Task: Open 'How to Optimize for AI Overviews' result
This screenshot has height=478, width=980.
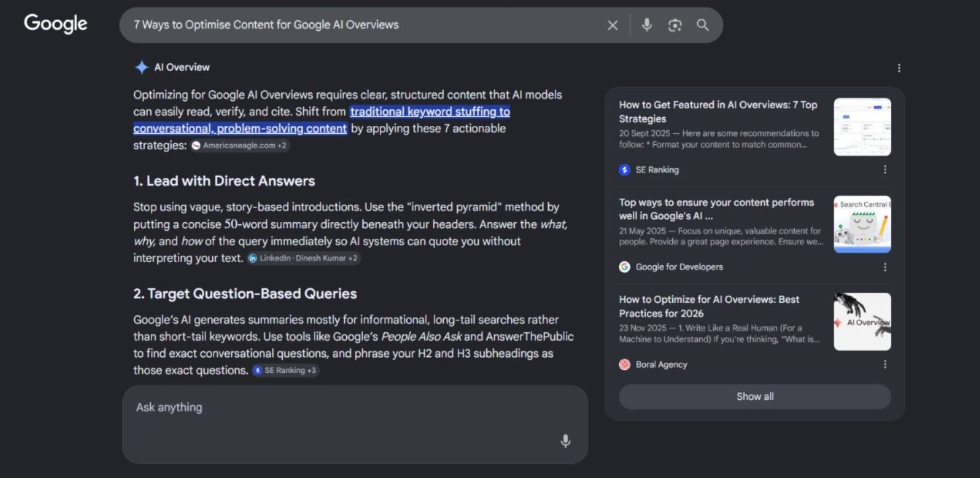Action: tap(709, 306)
